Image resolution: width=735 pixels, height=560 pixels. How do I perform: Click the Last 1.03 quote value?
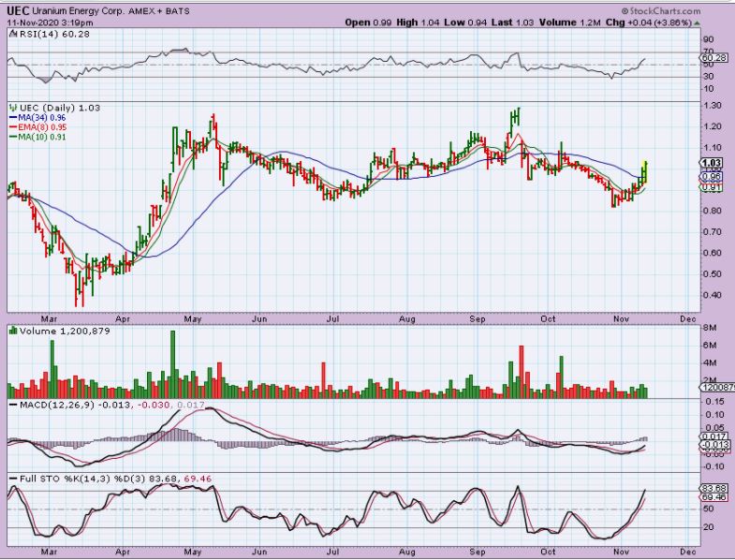click(x=513, y=22)
